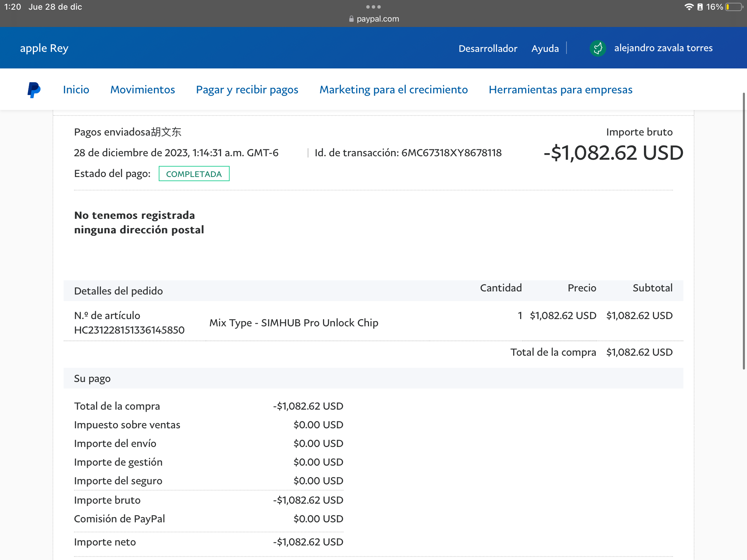Image resolution: width=747 pixels, height=560 pixels.
Task: Click the Importe del envío row
Action: coord(209,444)
